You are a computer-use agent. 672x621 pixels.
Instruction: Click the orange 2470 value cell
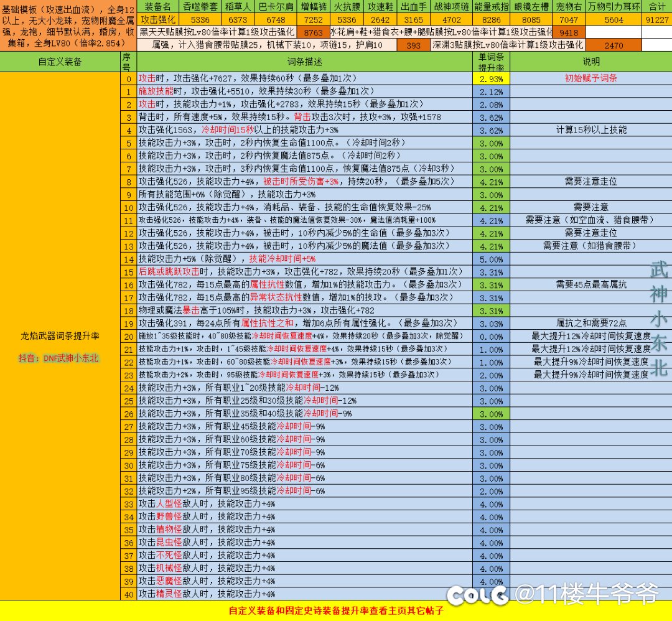[614, 45]
